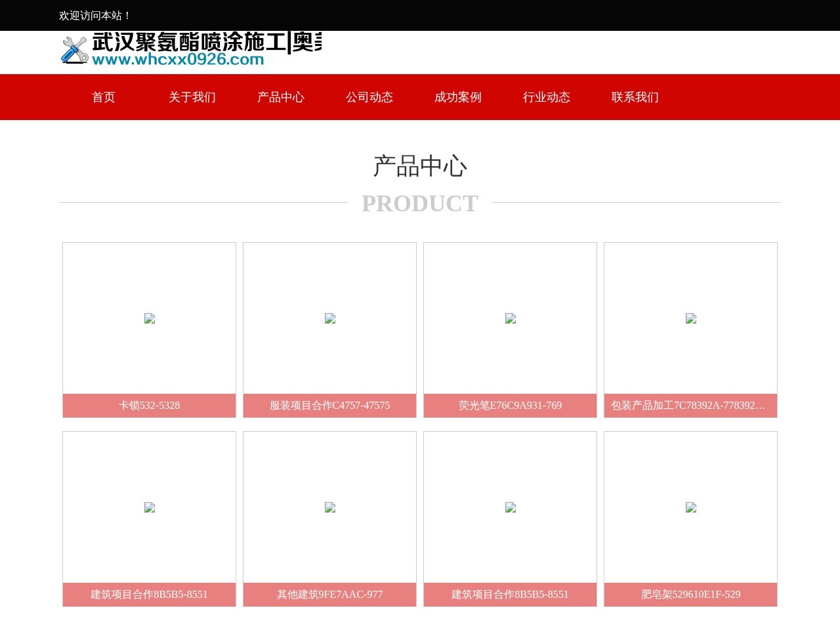Open the 卡锁532-5328 product label
This screenshot has width=840, height=630.
(150, 406)
